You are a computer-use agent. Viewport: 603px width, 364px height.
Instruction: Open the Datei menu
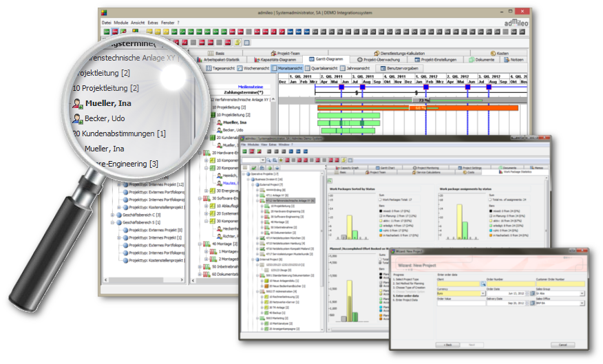click(106, 23)
